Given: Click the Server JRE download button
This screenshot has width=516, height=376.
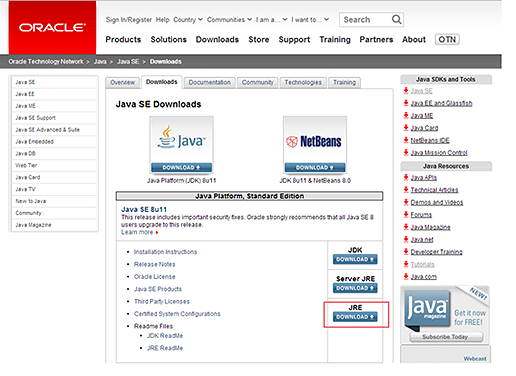Looking at the screenshot, I should (355, 288).
